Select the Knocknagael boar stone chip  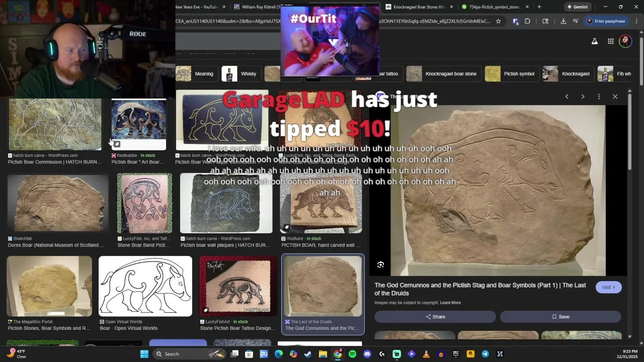point(443,74)
